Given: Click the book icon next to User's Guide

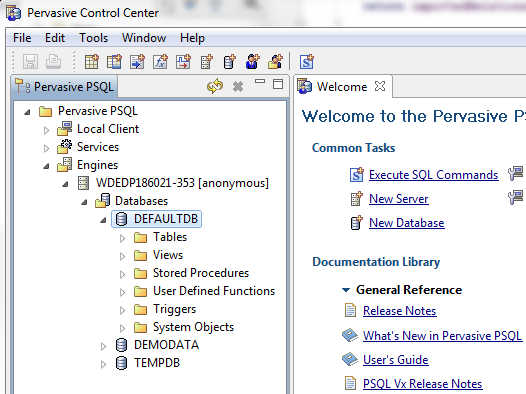Looking at the screenshot, I should click(x=350, y=359).
